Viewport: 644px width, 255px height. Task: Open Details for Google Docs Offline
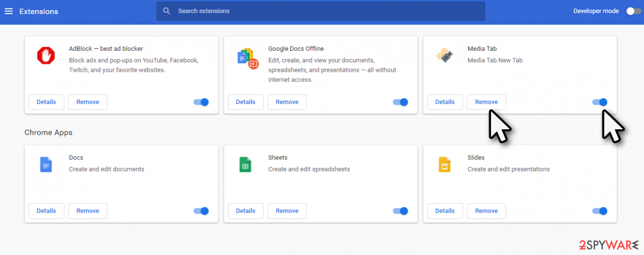click(x=246, y=102)
